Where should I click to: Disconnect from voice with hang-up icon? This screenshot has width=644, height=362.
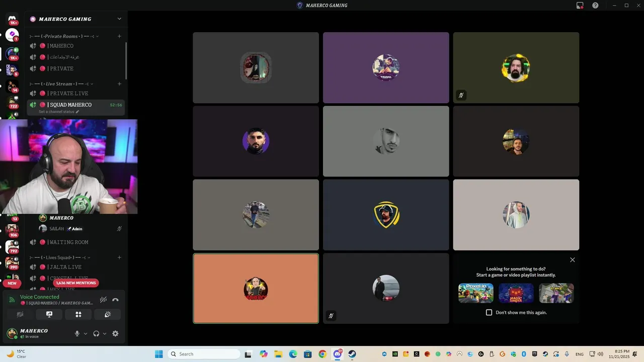click(x=115, y=300)
